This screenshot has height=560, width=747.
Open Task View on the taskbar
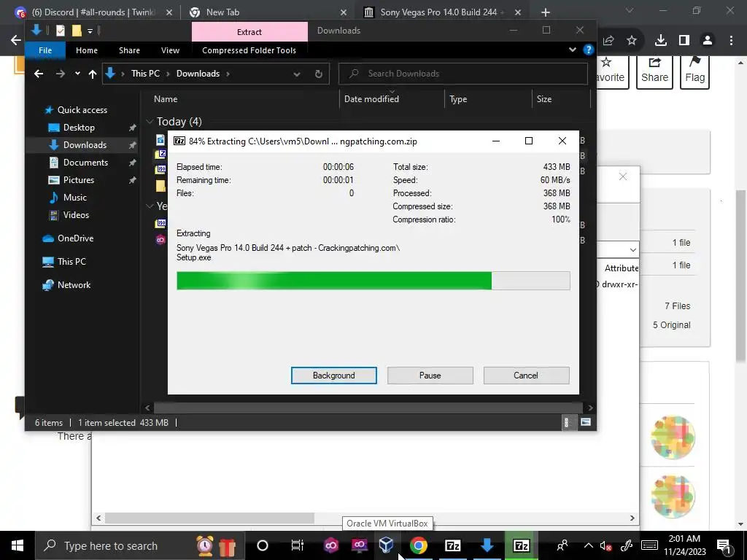[298, 545]
